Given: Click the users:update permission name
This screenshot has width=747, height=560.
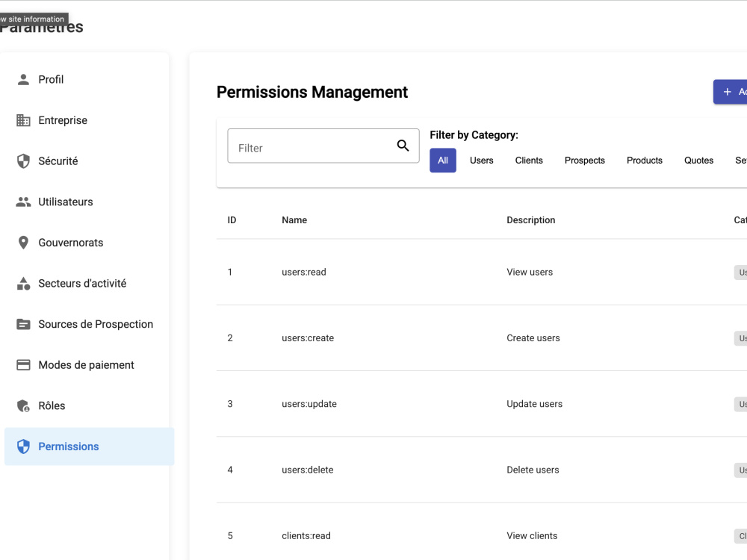Looking at the screenshot, I should click(x=309, y=404).
